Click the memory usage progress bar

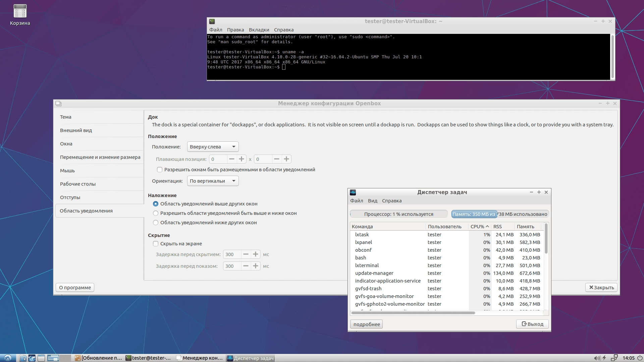[500, 214]
